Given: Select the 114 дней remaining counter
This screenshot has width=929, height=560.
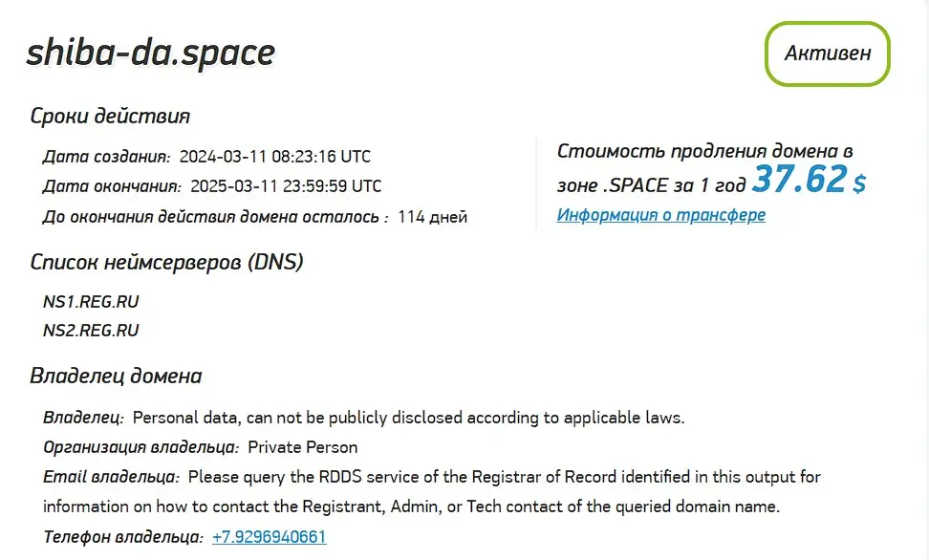Looking at the screenshot, I should coord(435,217).
